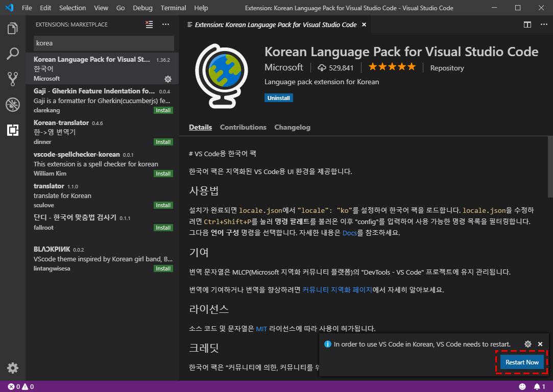Click the Microsoft publisher link

coord(283,67)
